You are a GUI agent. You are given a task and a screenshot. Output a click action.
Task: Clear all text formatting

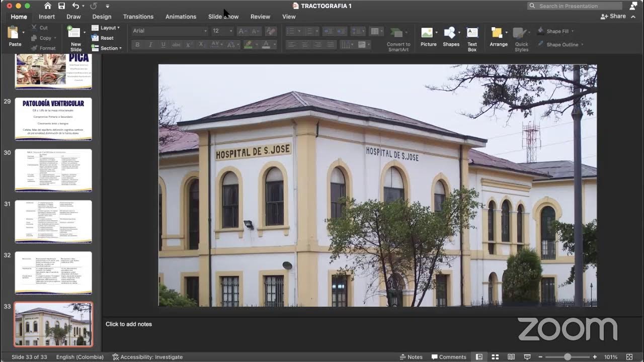270,31
